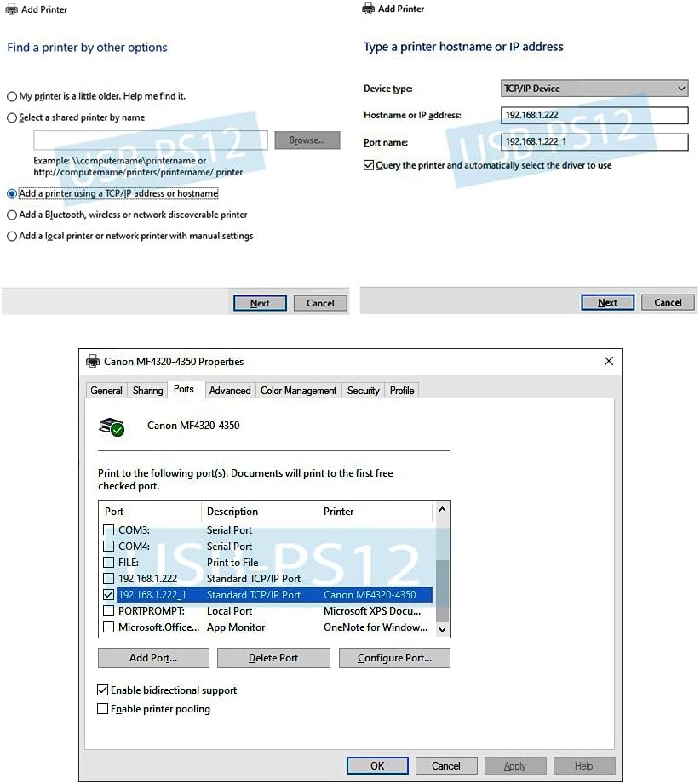Click the Configure Port button
700x784 pixels.
point(394,658)
